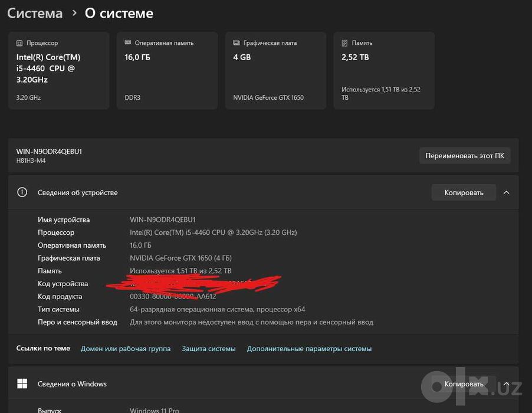Click the Код устройства label

[x=63, y=284]
